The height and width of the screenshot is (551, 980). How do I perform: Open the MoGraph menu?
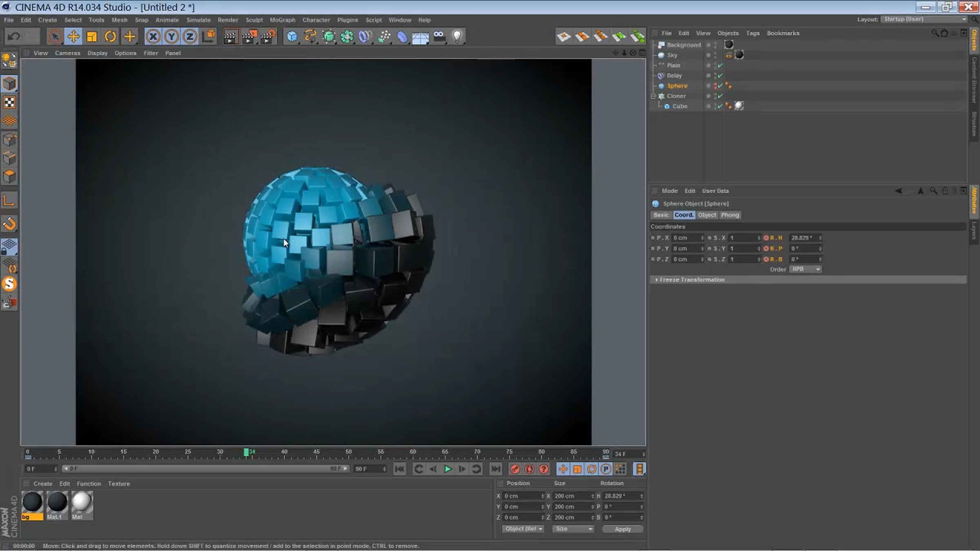(x=282, y=20)
